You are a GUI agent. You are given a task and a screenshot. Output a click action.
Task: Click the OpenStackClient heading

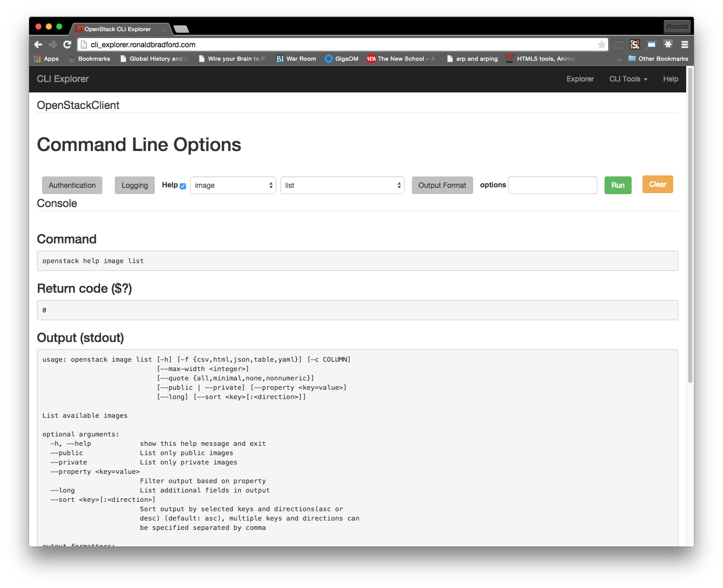[78, 105]
